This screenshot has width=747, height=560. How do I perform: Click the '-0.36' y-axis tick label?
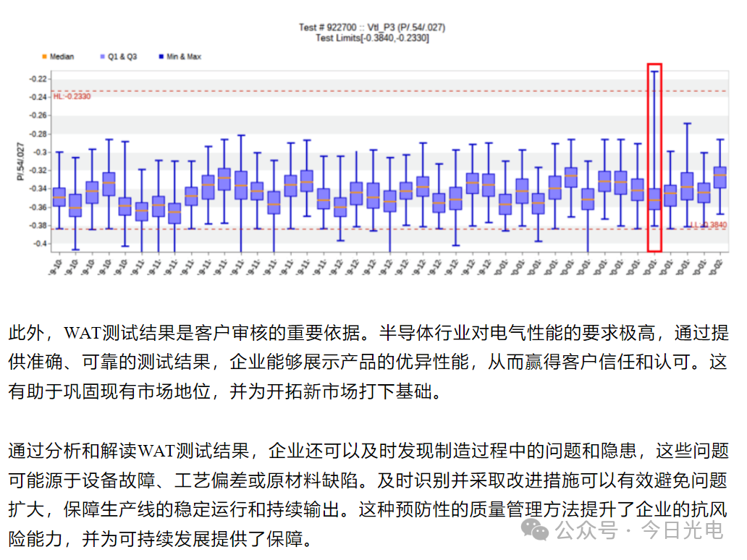(x=38, y=208)
